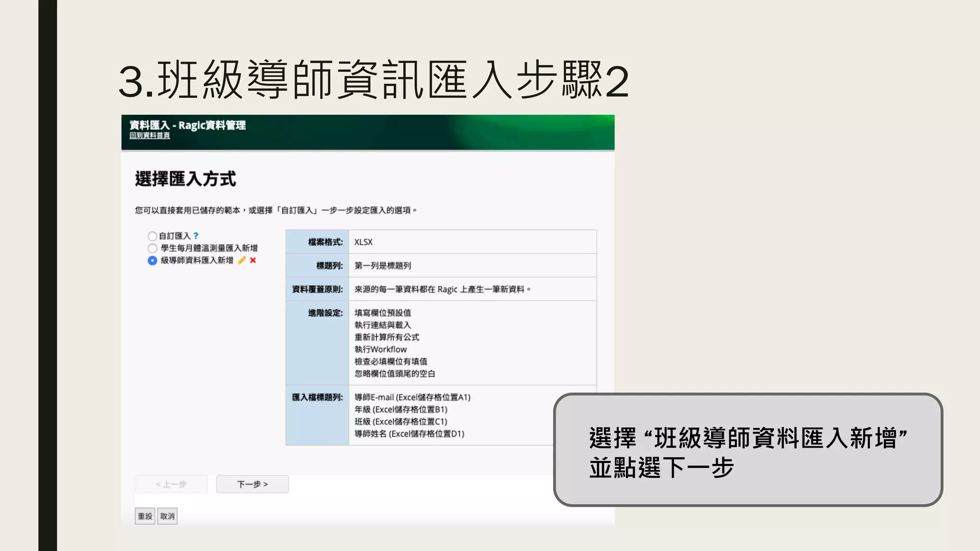Click the 資料匯入 - Ragic資料管理 header title
The image size is (980, 551).
coord(188,125)
